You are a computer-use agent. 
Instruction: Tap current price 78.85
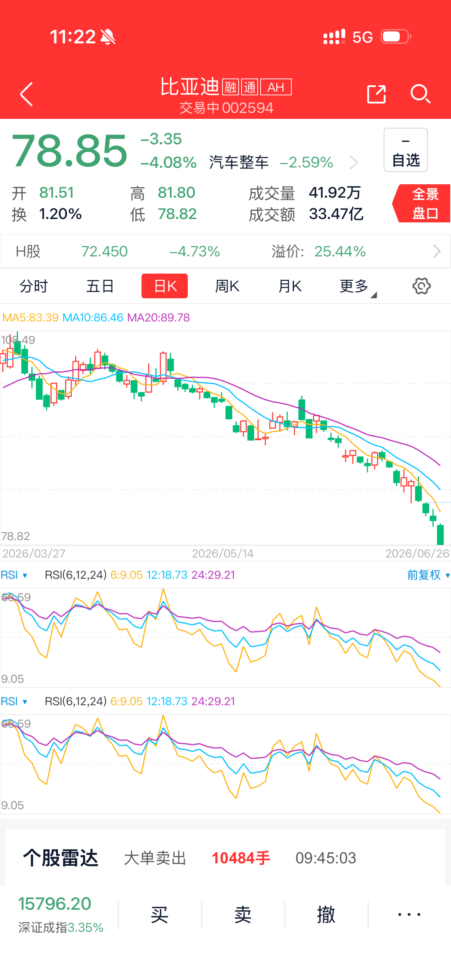[70, 151]
